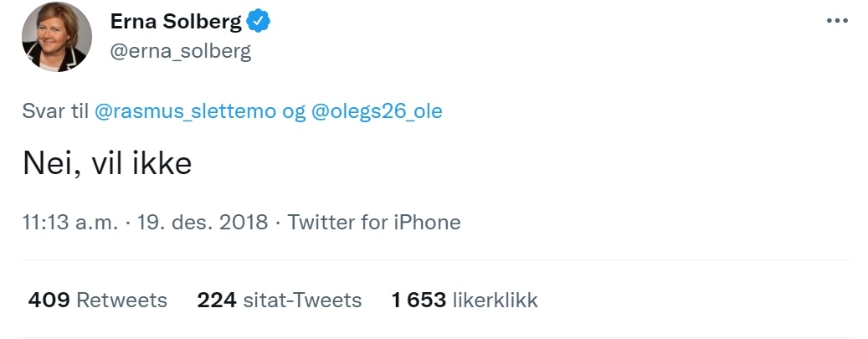
Task: Open the Twitter for iPhone source link
Action: coord(373,223)
